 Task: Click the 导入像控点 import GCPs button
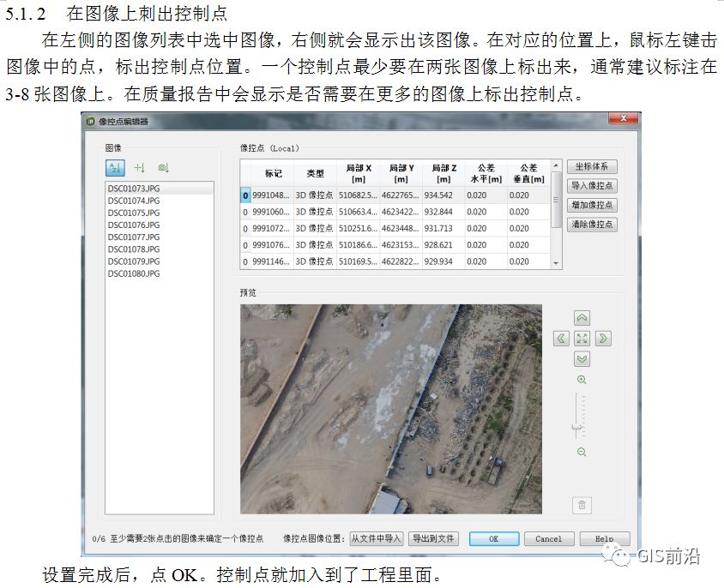point(592,186)
